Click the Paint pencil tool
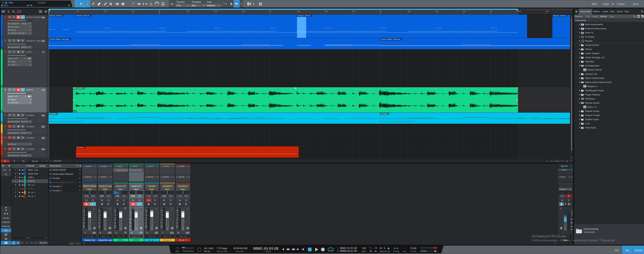This screenshot has height=254, width=644. 105,4
